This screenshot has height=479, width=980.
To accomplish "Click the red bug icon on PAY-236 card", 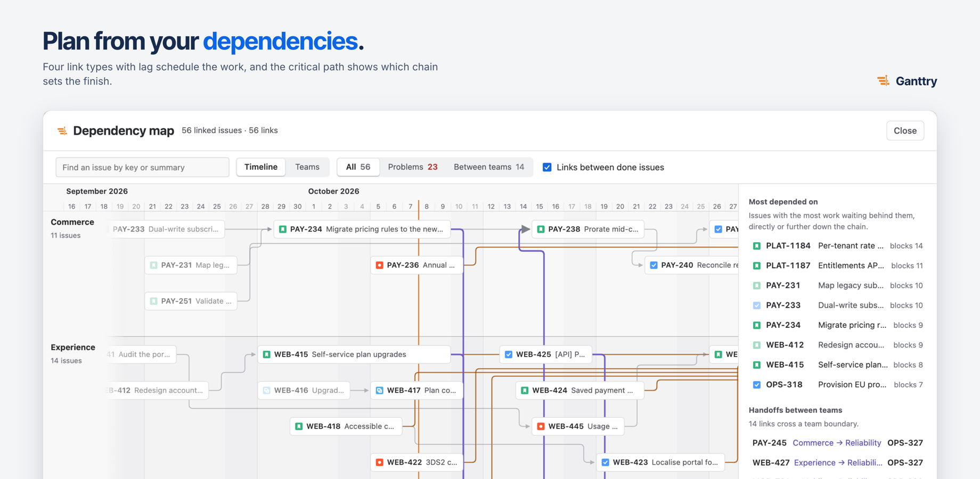I will 379,265.
